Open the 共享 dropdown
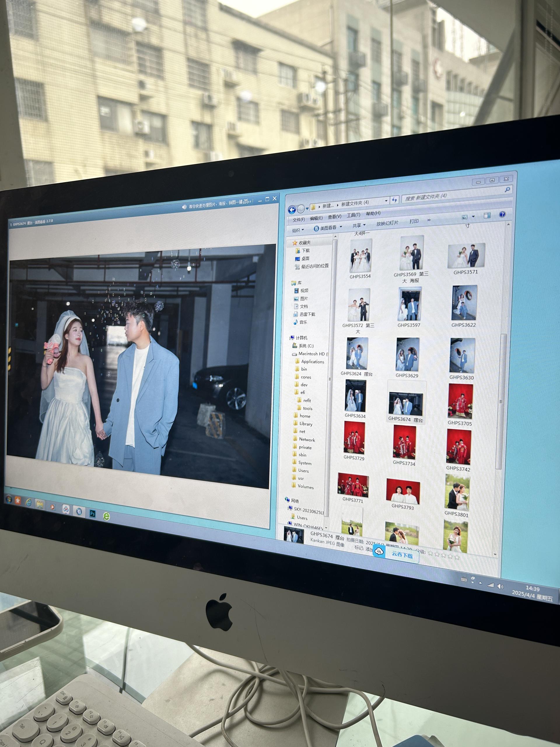Viewport: 560px width, 747px height. (x=359, y=225)
